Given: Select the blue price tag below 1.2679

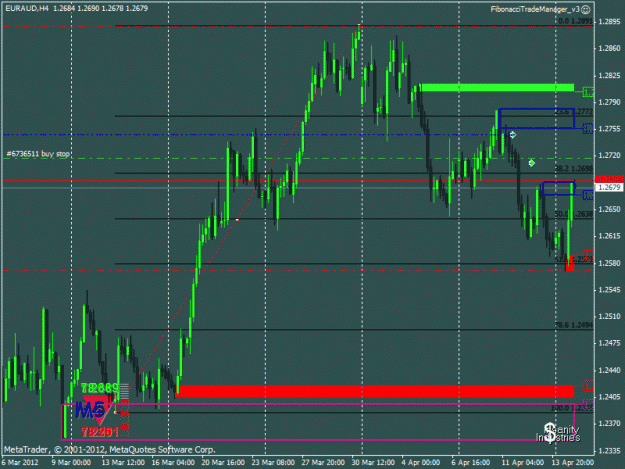Looking at the screenshot, I should click(x=588, y=195).
